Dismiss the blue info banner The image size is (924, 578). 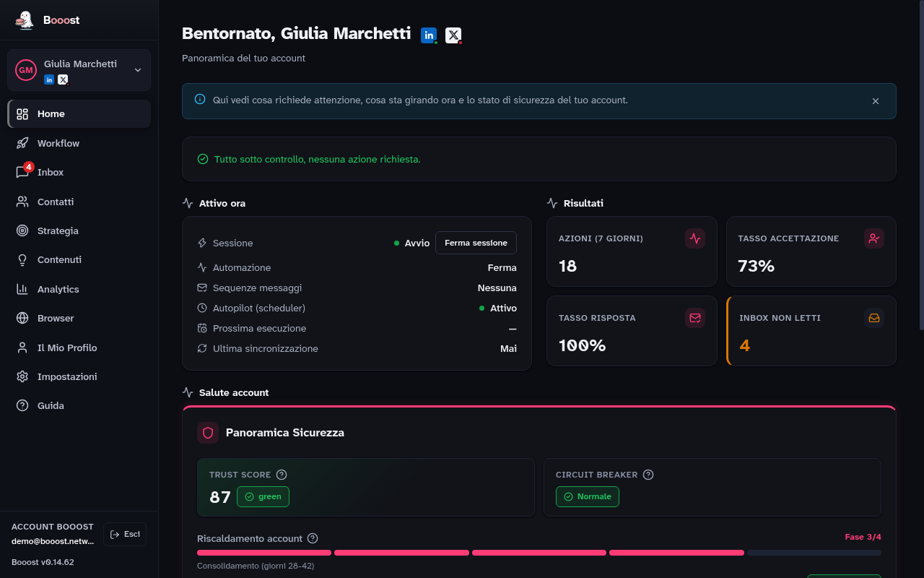click(x=876, y=101)
